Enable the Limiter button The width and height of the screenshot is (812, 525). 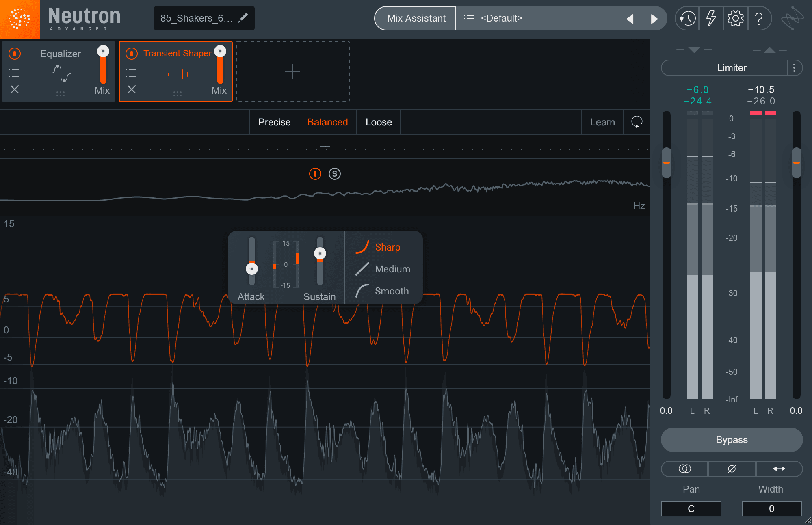pyautogui.click(x=724, y=68)
